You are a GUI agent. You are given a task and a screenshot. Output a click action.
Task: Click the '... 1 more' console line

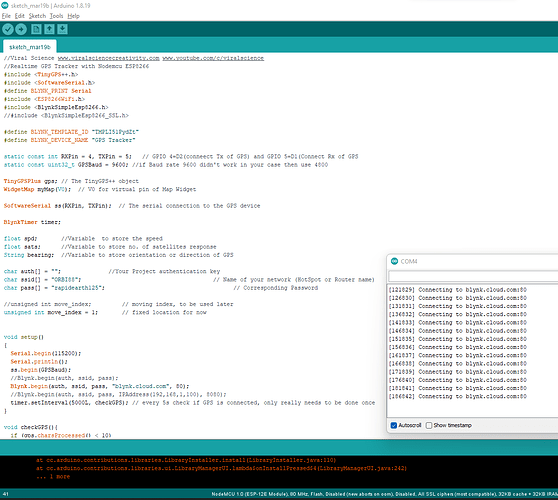point(53,477)
